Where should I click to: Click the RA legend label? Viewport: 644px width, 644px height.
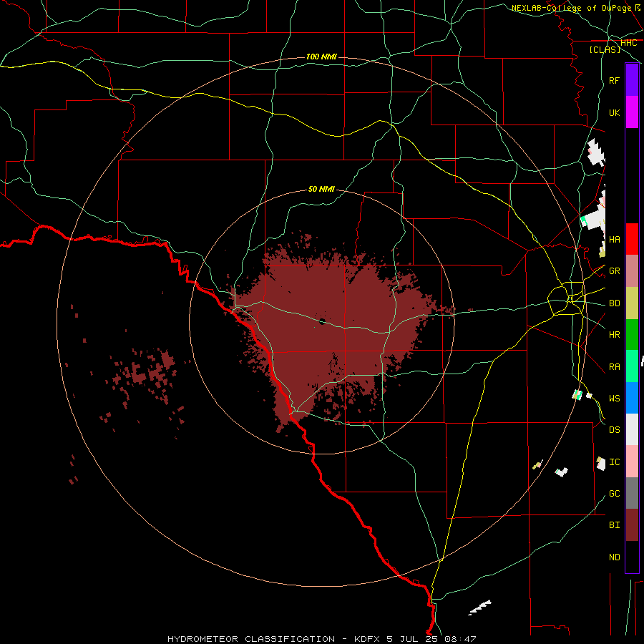pyautogui.click(x=614, y=367)
